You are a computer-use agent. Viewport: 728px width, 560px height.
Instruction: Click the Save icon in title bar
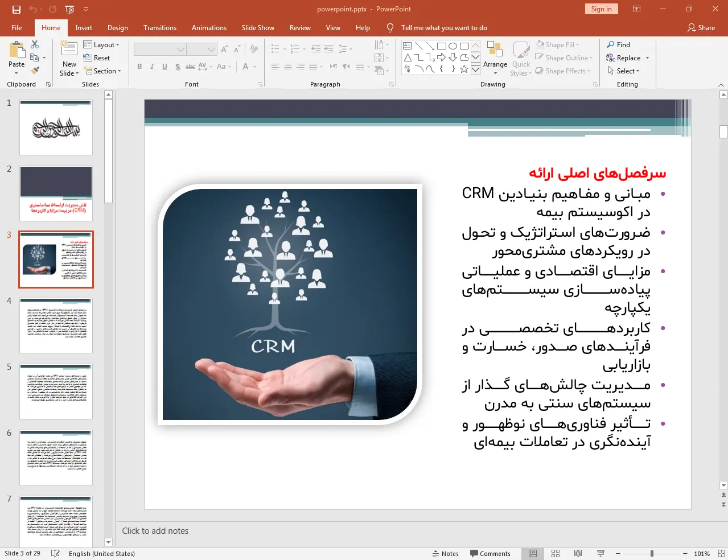(16, 9)
